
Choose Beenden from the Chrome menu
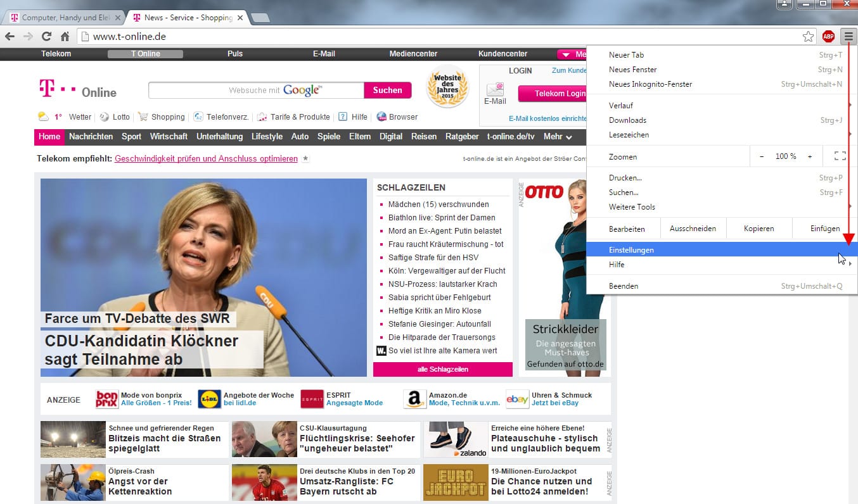tap(722, 286)
